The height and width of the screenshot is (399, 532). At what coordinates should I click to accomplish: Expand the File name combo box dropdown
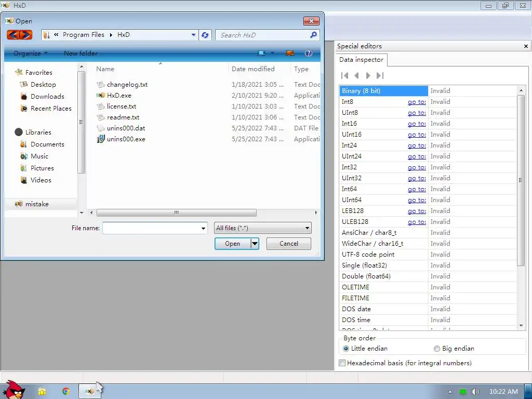[x=203, y=229]
